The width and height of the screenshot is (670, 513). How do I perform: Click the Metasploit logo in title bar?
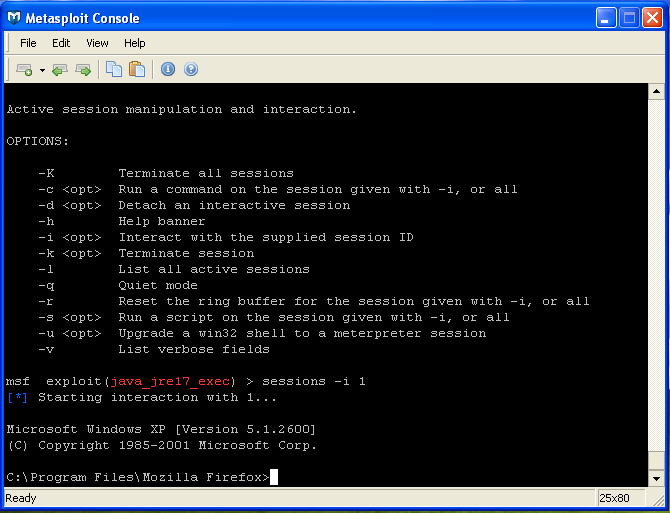tap(14, 18)
